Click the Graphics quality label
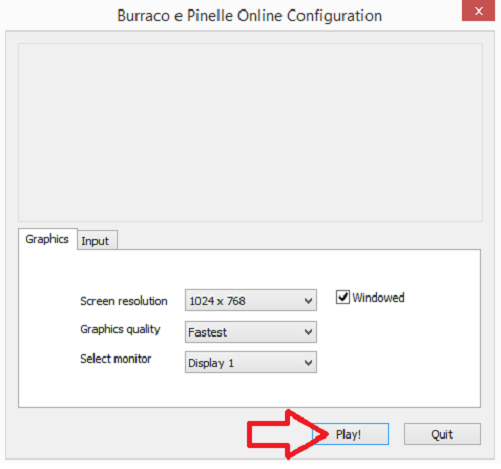 (x=120, y=329)
